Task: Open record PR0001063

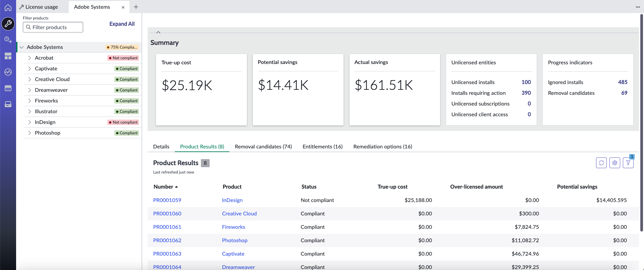Action: click(167, 254)
